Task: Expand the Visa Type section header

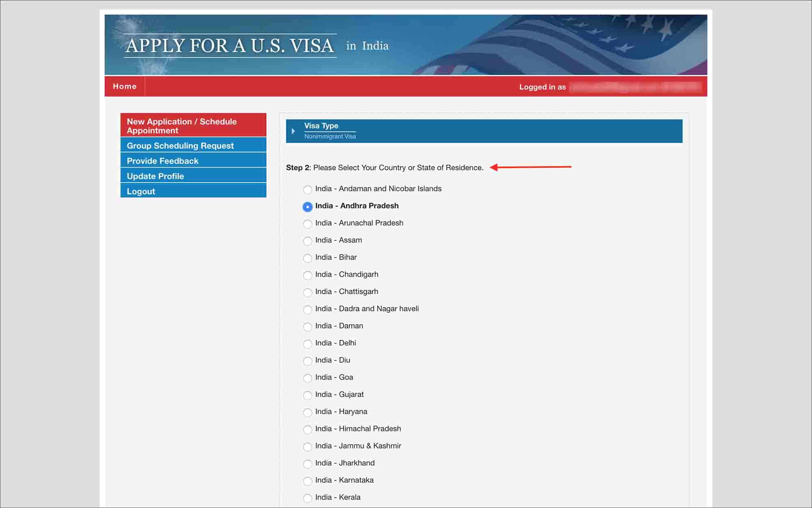Action: click(x=294, y=130)
